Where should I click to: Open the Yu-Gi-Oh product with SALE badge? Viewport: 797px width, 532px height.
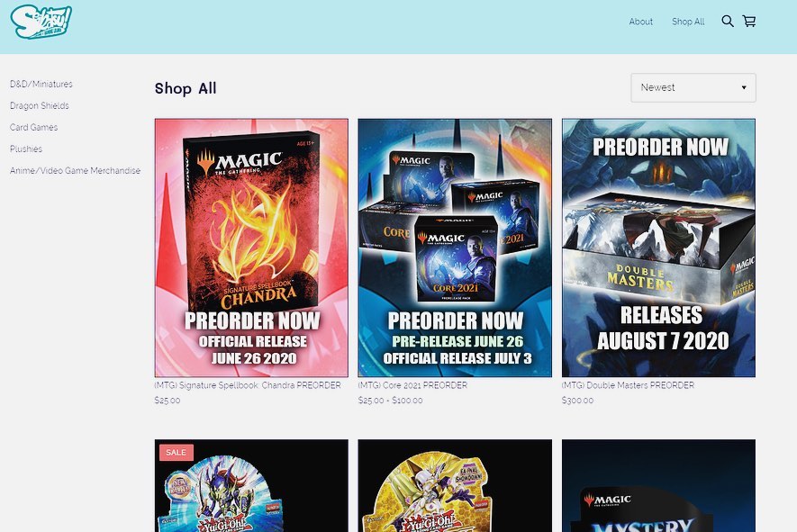click(251, 486)
